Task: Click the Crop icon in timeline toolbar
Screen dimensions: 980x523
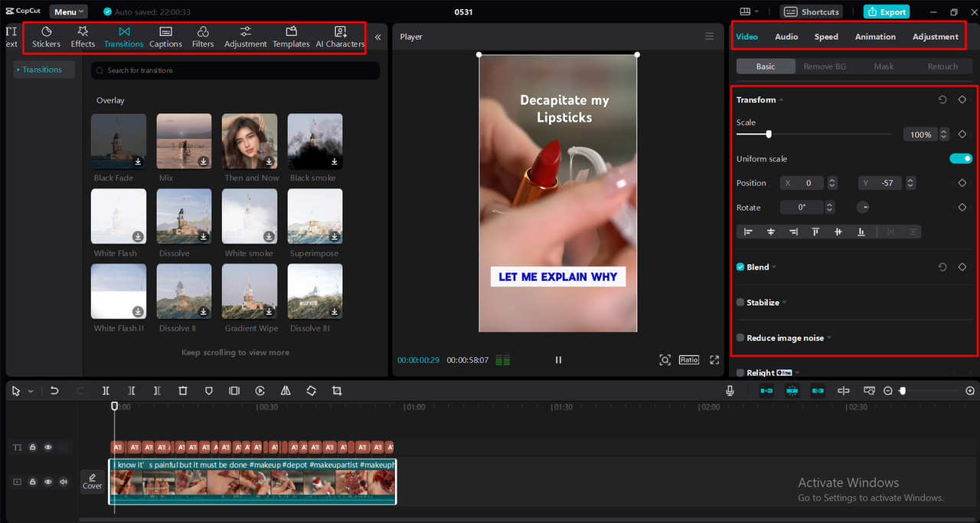Action: 337,391
